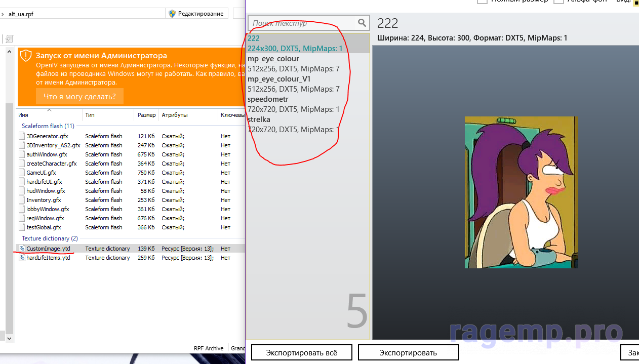Click the search magnifier icon in texture search
This screenshot has height=364, width=639.
click(x=362, y=23)
